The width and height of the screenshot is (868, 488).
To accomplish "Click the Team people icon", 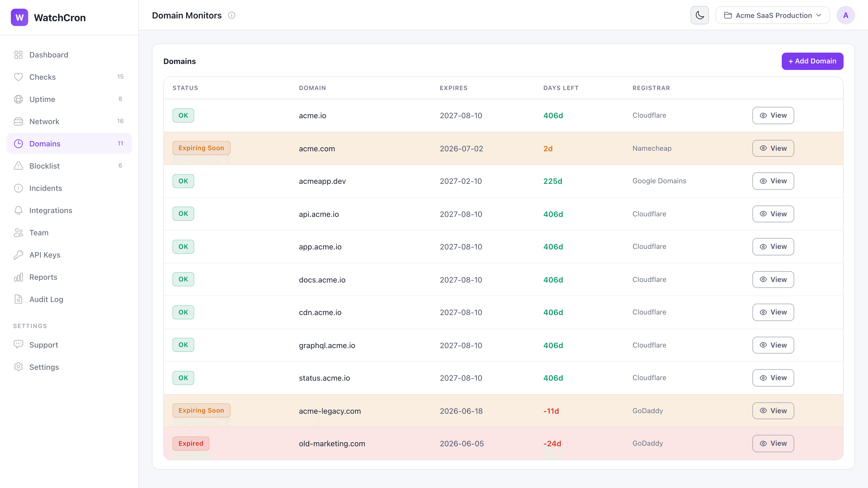I will click(x=18, y=233).
